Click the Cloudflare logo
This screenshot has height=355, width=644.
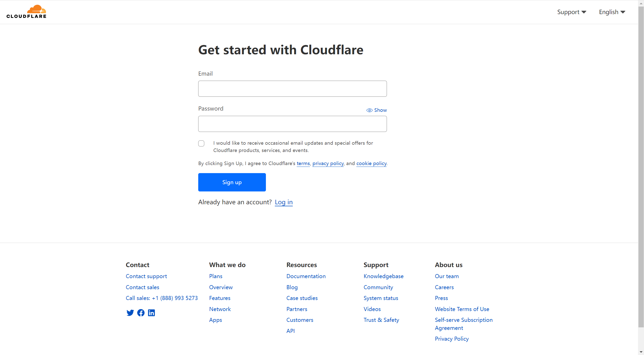point(26,12)
